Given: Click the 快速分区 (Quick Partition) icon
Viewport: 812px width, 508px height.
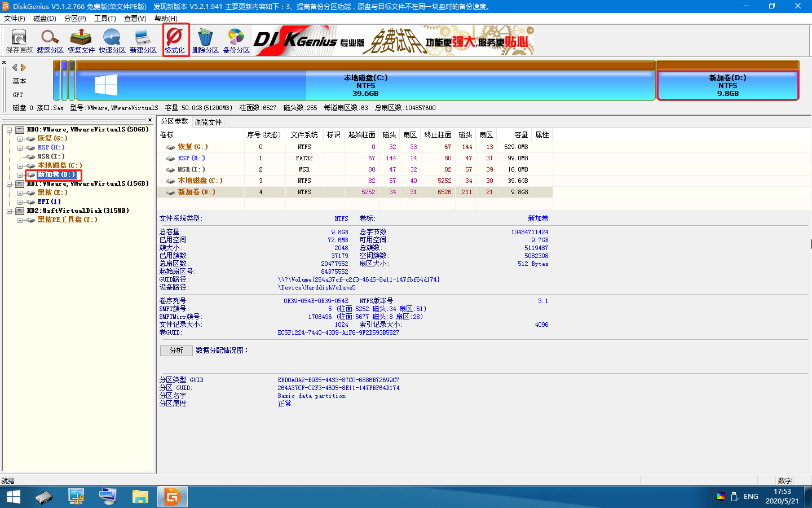Looking at the screenshot, I should pyautogui.click(x=112, y=41).
